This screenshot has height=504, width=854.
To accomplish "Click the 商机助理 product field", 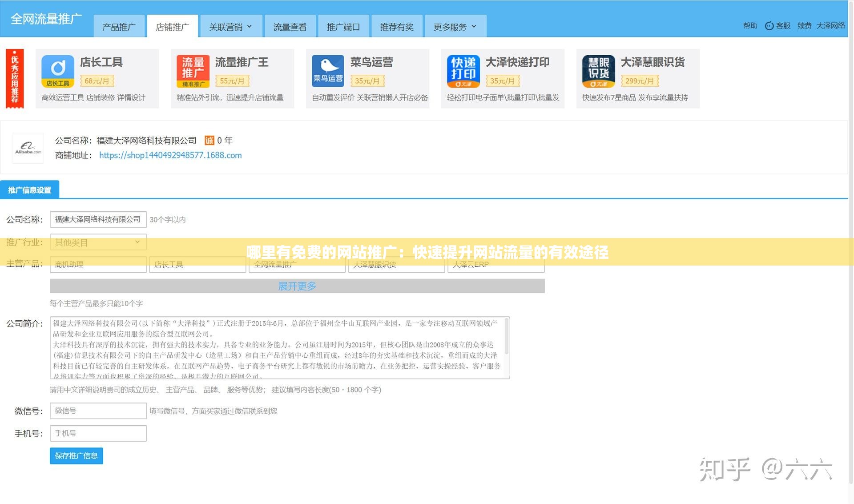I will pos(98,264).
